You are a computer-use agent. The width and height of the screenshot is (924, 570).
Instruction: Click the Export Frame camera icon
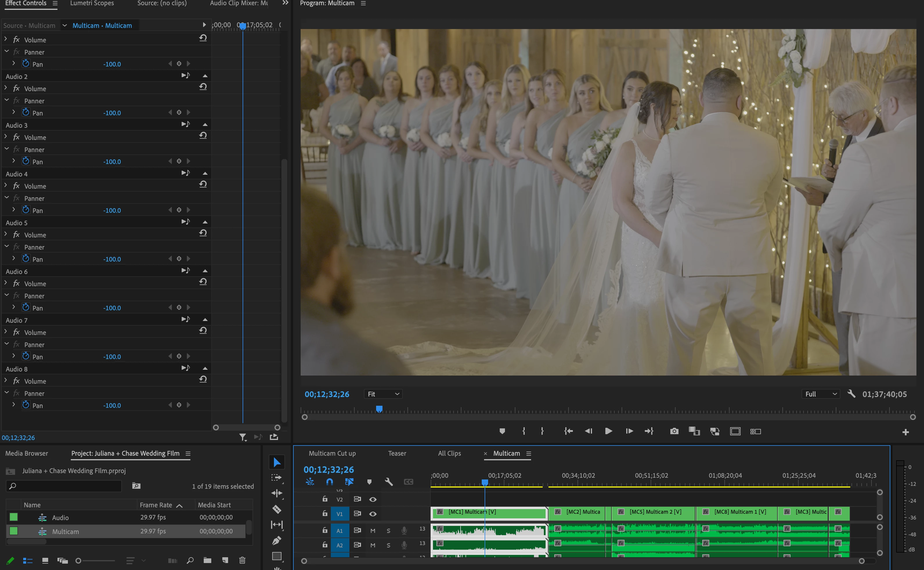pos(674,431)
